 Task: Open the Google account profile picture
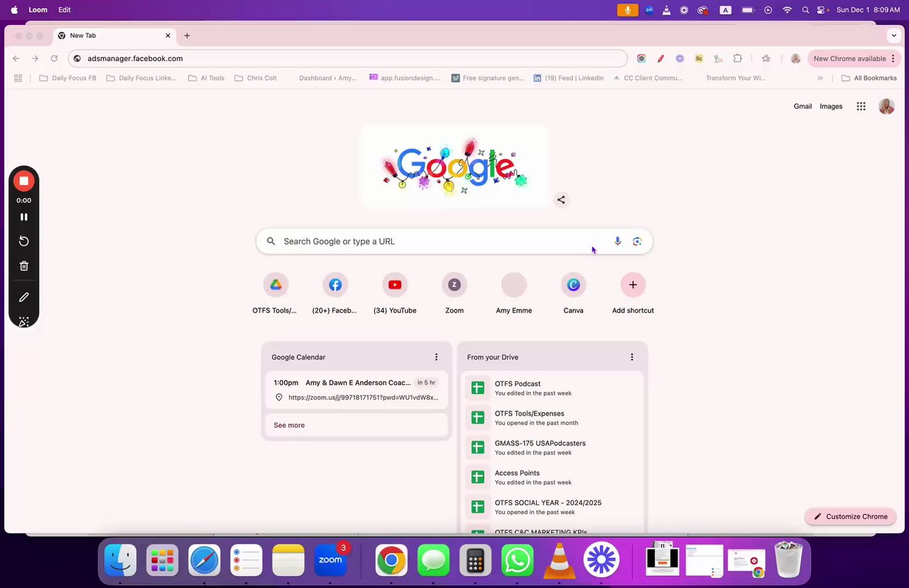[886, 107]
